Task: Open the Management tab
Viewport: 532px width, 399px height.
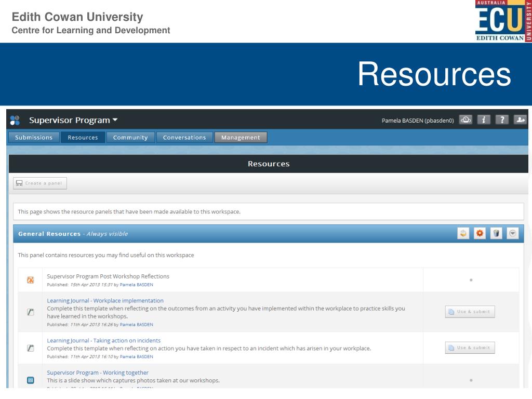Action: pyautogui.click(x=241, y=137)
